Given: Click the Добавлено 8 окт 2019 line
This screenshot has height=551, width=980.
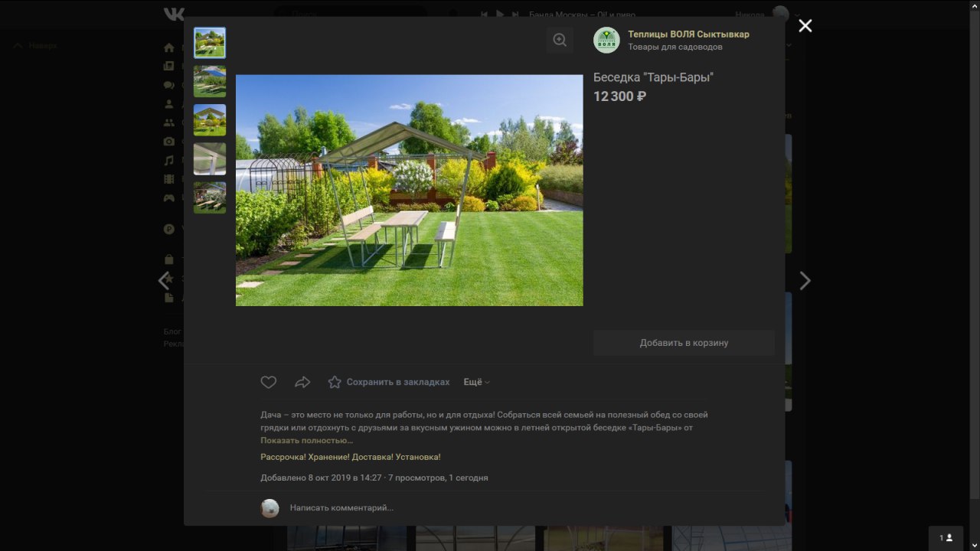Looking at the screenshot, I should tap(374, 478).
